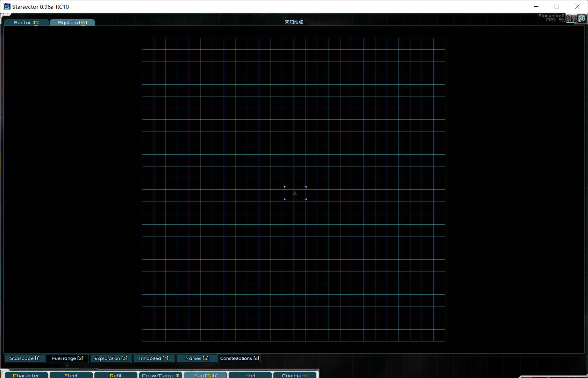Toggle Exploration map mode
588x378 pixels.
(110, 358)
